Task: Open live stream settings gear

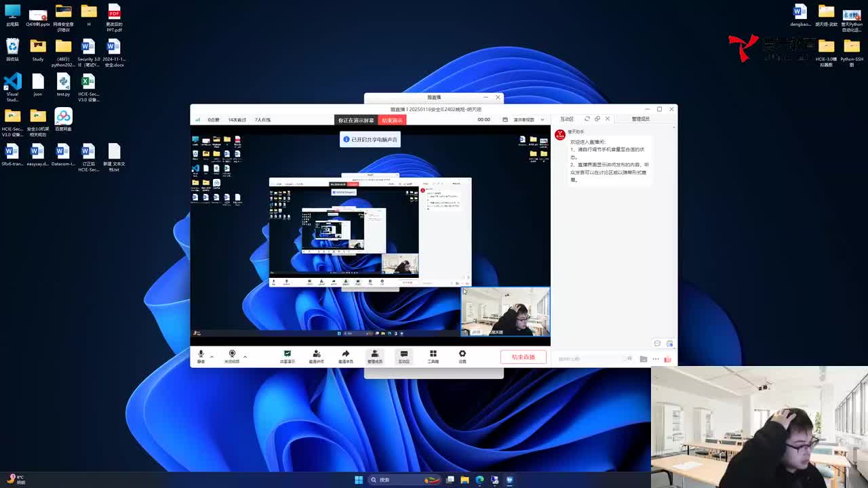Action: pyautogui.click(x=462, y=355)
